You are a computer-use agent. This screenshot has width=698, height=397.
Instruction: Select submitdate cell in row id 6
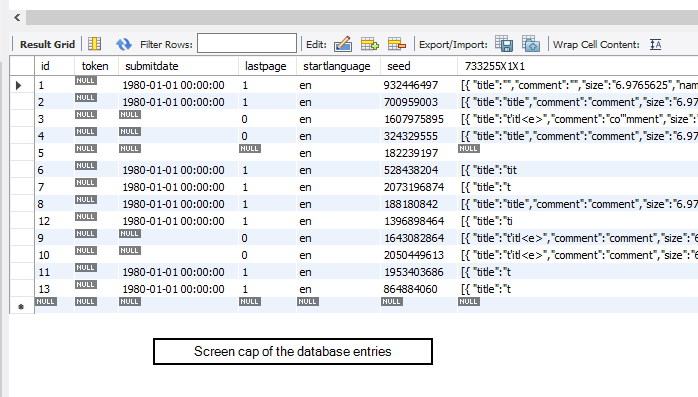[x=178, y=170]
